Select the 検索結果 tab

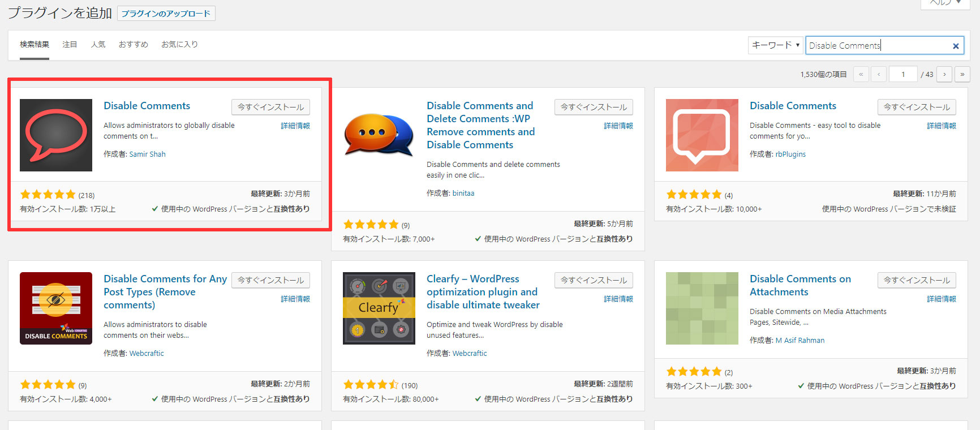tap(35, 44)
